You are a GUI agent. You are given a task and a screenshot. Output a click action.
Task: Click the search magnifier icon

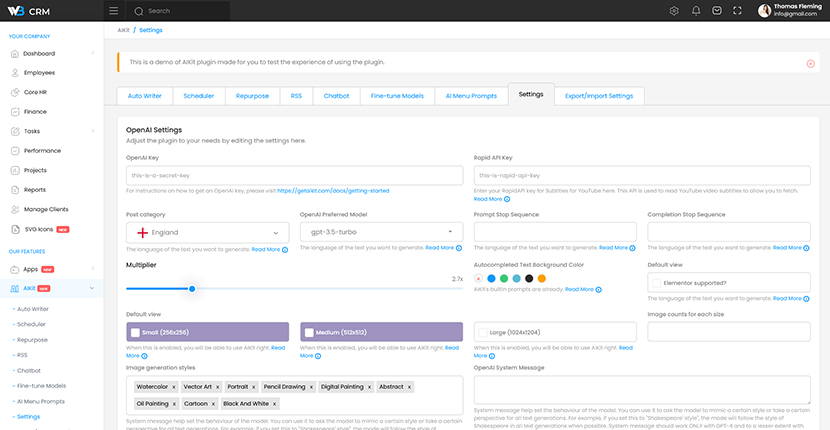pyautogui.click(x=139, y=11)
